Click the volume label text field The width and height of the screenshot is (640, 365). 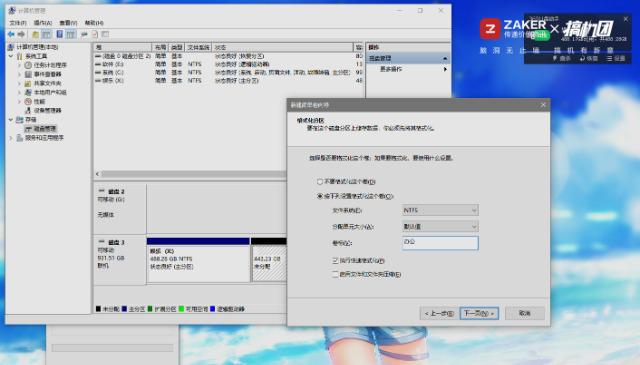[440, 243]
